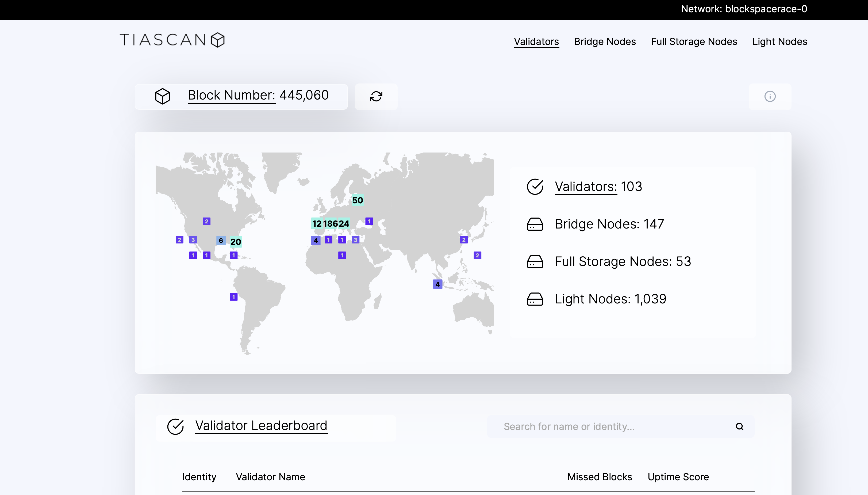Click the info circle icon
Image resolution: width=868 pixels, height=495 pixels.
tap(770, 97)
